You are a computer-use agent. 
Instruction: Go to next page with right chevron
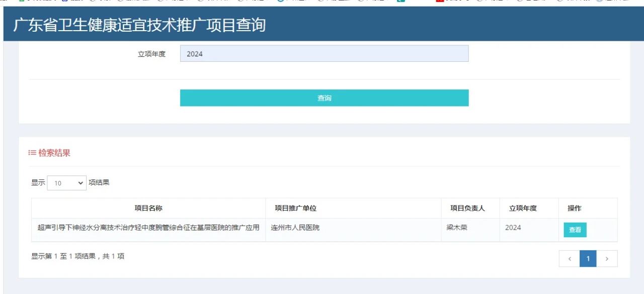pos(607,259)
